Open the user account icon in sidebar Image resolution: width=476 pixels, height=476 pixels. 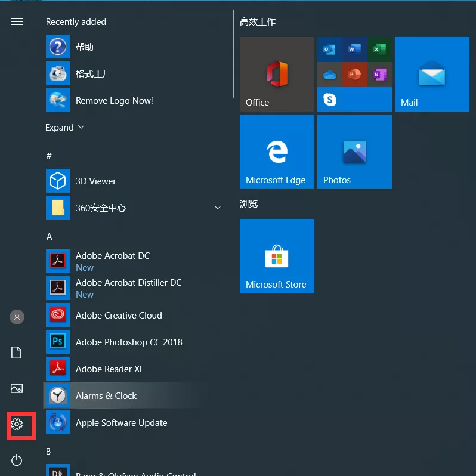[x=17, y=317]
